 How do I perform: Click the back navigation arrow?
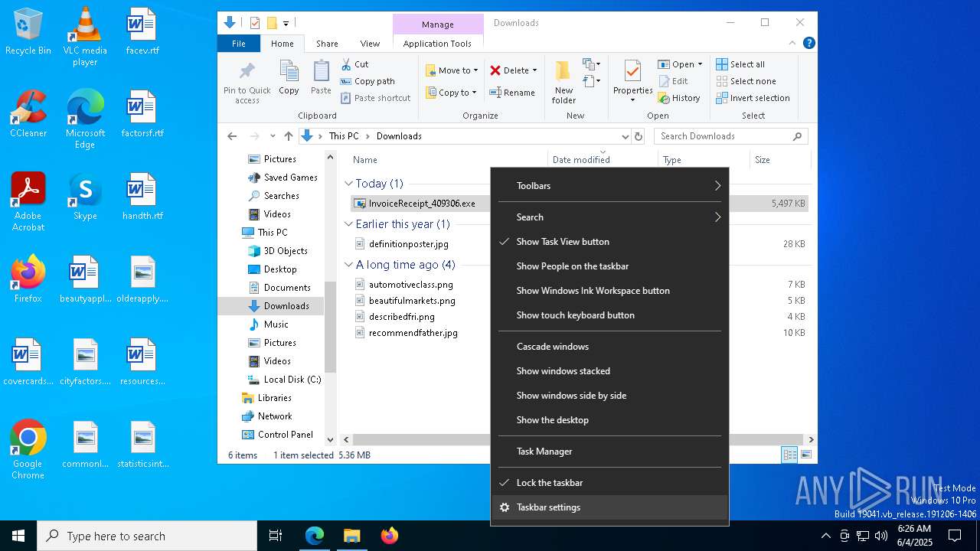pyautogui.click(x=232, y=136)
